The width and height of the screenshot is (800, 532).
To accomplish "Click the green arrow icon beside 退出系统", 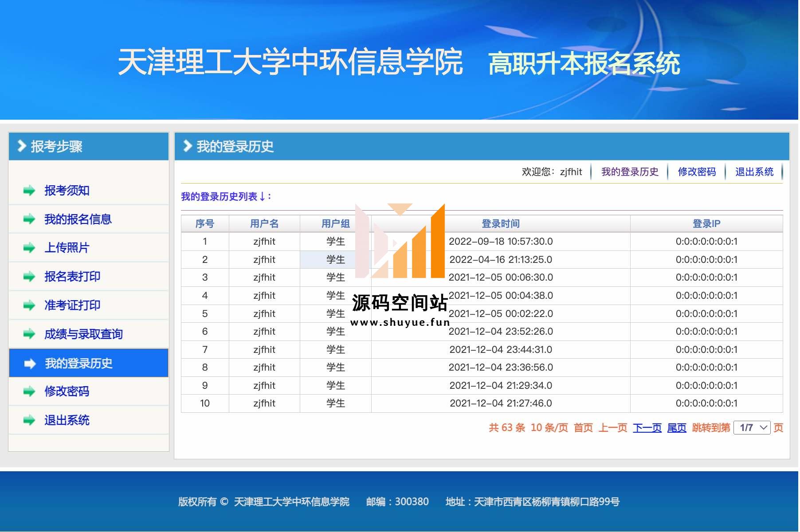I will tap(29, 420).
